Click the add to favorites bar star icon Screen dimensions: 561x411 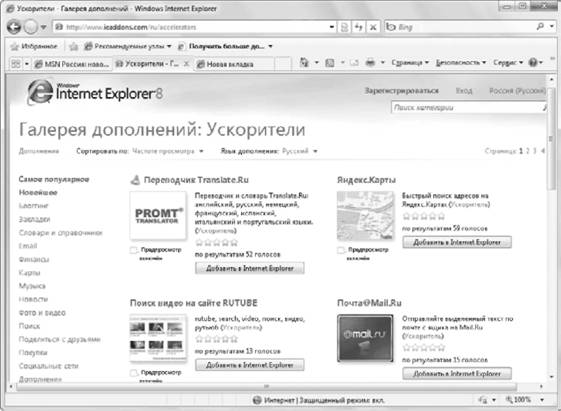[73, 46]
